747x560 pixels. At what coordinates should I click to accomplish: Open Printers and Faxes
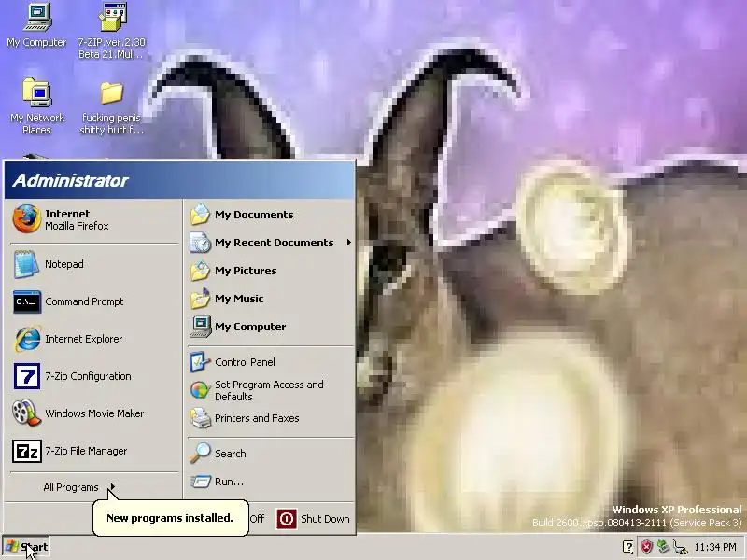pos(271,418)
